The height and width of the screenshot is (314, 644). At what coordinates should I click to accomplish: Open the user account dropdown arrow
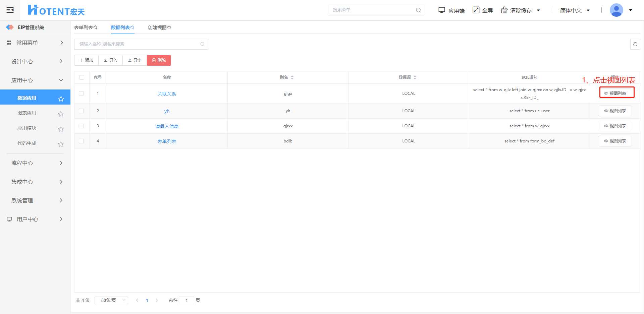(631, 10)
